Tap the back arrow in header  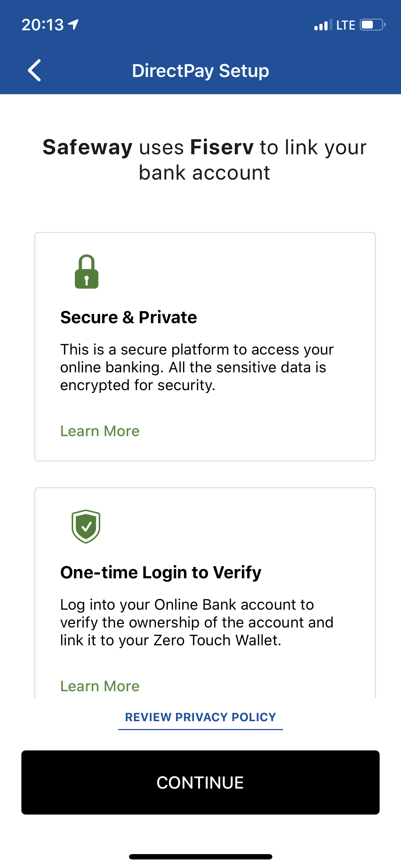coord(35,71)
